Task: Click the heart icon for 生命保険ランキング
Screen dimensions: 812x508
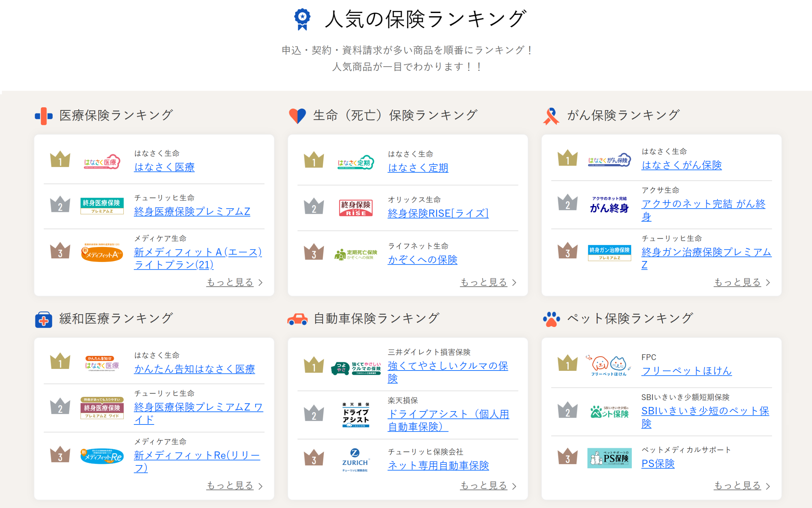Action: (x=297, y=116)
